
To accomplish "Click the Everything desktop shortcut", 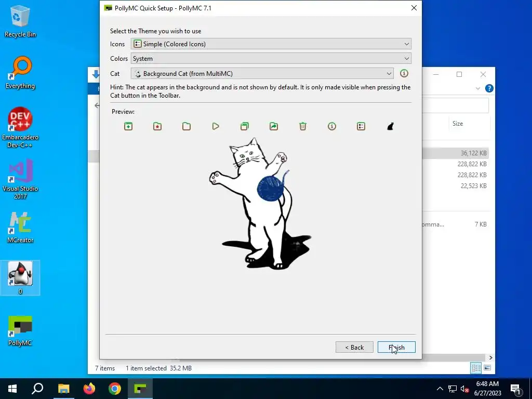I will (x=20, y=73).
